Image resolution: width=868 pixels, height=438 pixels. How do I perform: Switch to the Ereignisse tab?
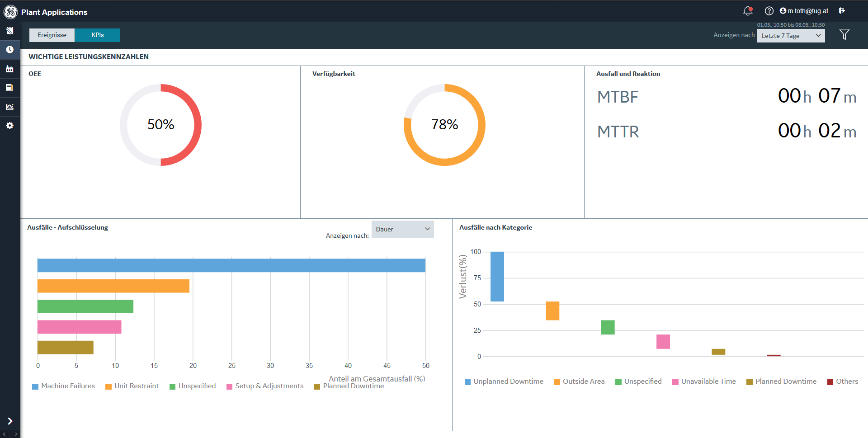[52, 35]
